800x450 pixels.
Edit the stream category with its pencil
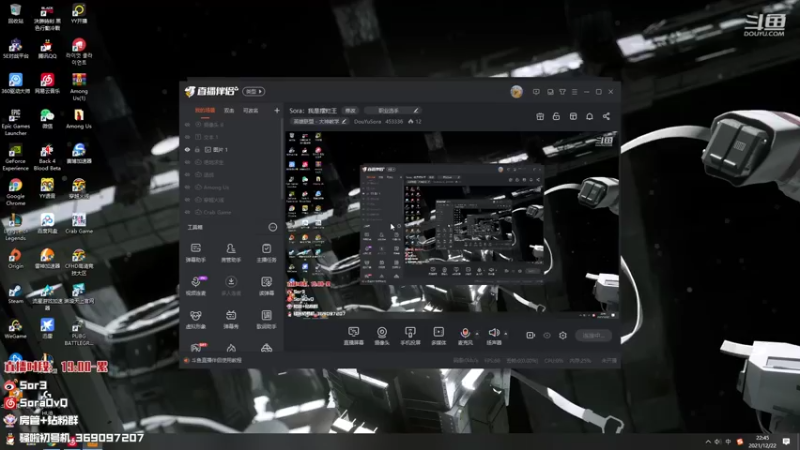[344, 121]
